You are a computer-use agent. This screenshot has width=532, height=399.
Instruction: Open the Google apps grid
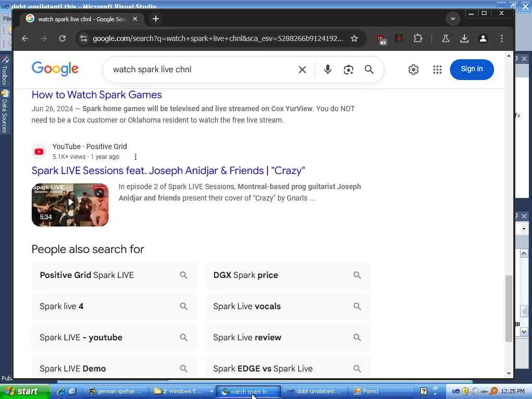click(x=437, y=70)
